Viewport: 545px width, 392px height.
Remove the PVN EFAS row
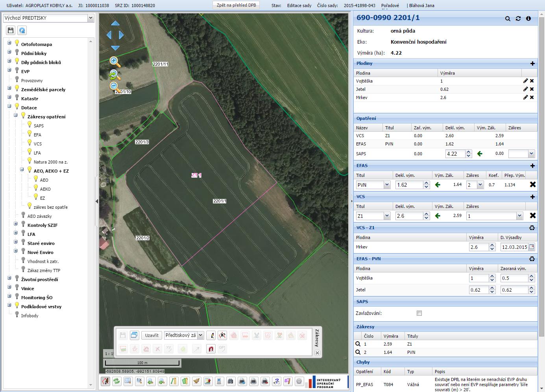(533, 184)
